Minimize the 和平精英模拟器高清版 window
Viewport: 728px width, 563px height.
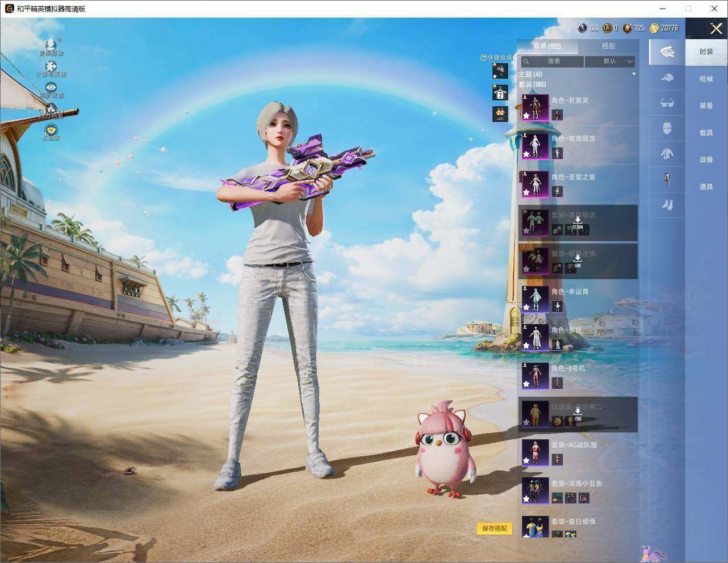(663, 9)
